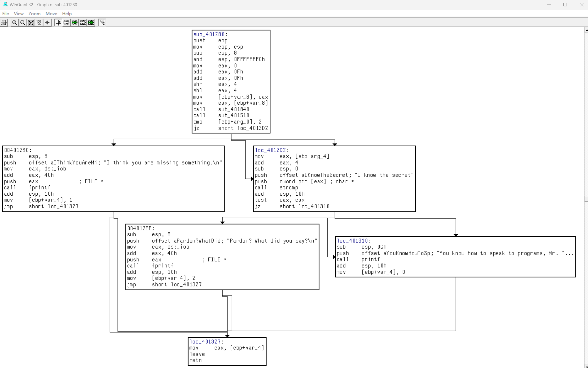The width and height of the screenshot is (588, 368).
Task: Click the 'call strcmp' line
Action: click(x=276, y=188)
